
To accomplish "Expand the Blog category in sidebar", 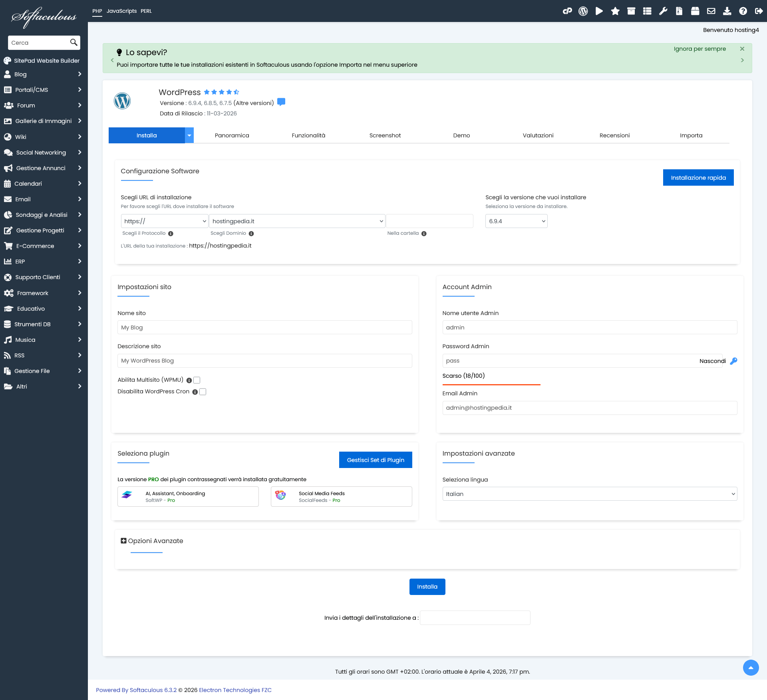I will pos(44,74).
